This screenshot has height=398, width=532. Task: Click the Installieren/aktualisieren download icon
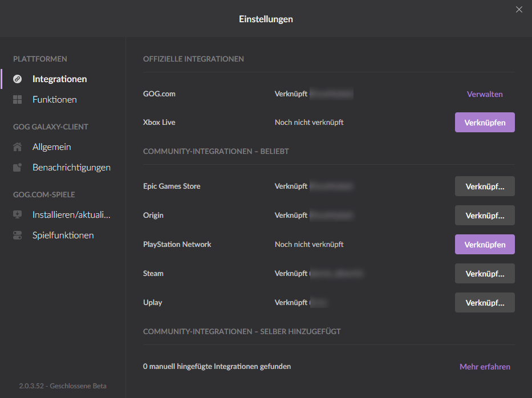17,215
